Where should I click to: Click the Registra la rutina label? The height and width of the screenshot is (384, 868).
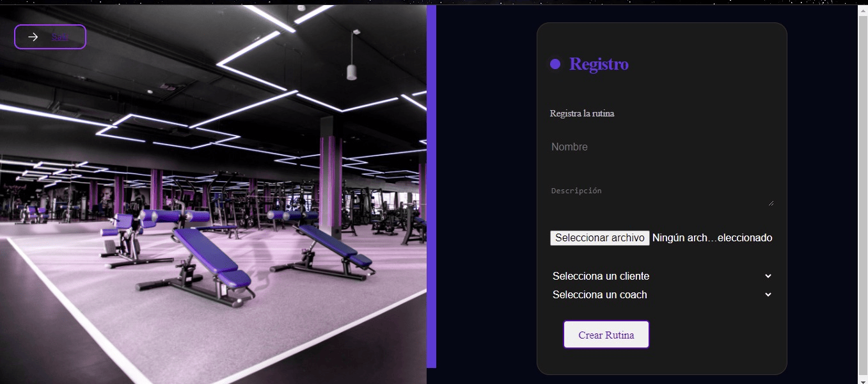(582, 114)
